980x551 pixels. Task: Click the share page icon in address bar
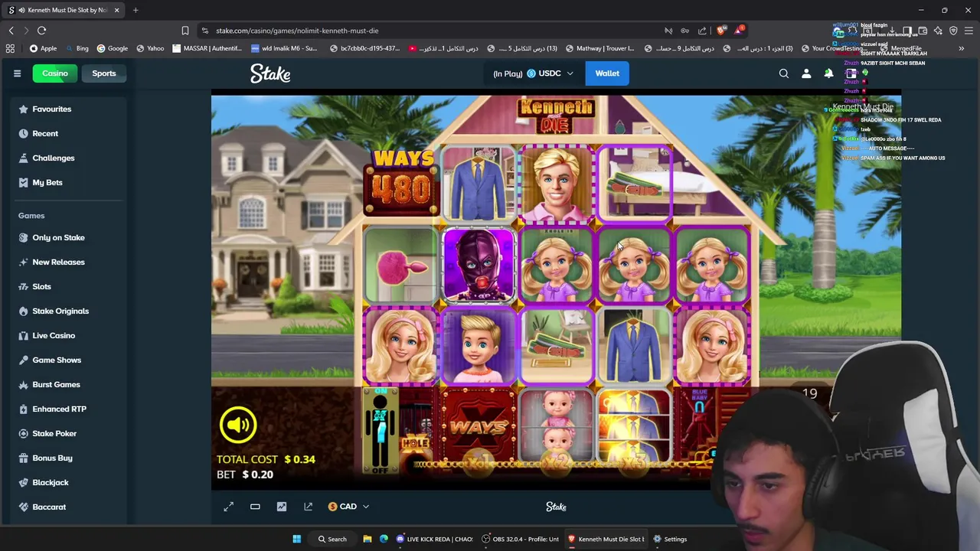click(x=702, y=31)
